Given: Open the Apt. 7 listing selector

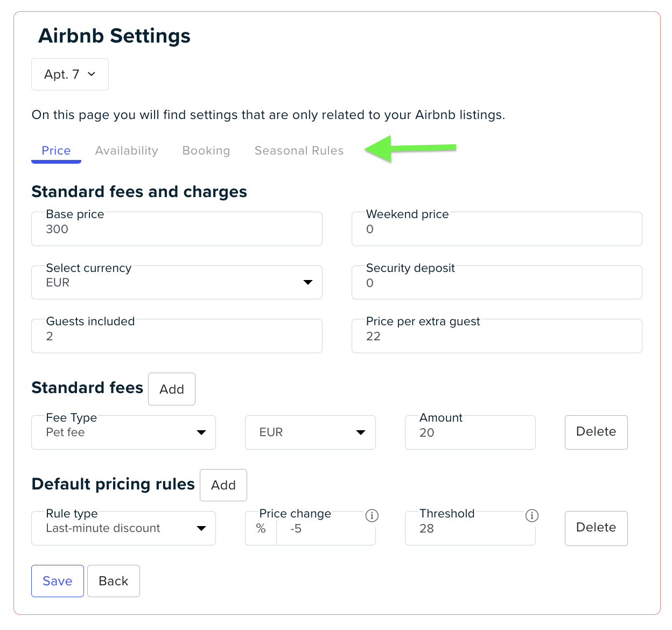Looking at the screenshot, I should 70,74.
